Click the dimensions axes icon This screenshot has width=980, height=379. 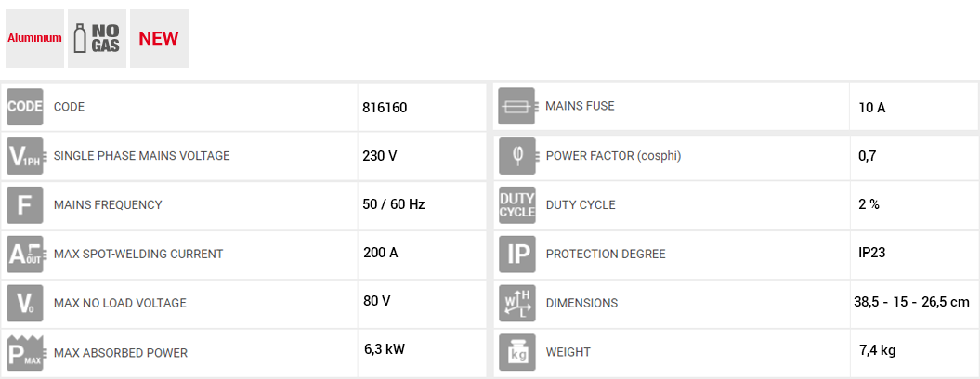coord(516,303)
